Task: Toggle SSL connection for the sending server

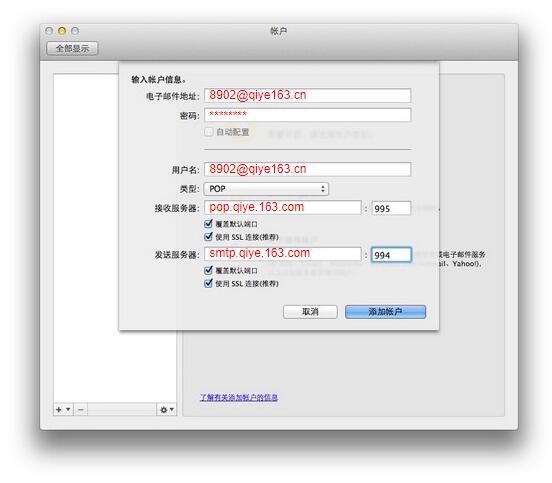Action: [x=208, y=283]
